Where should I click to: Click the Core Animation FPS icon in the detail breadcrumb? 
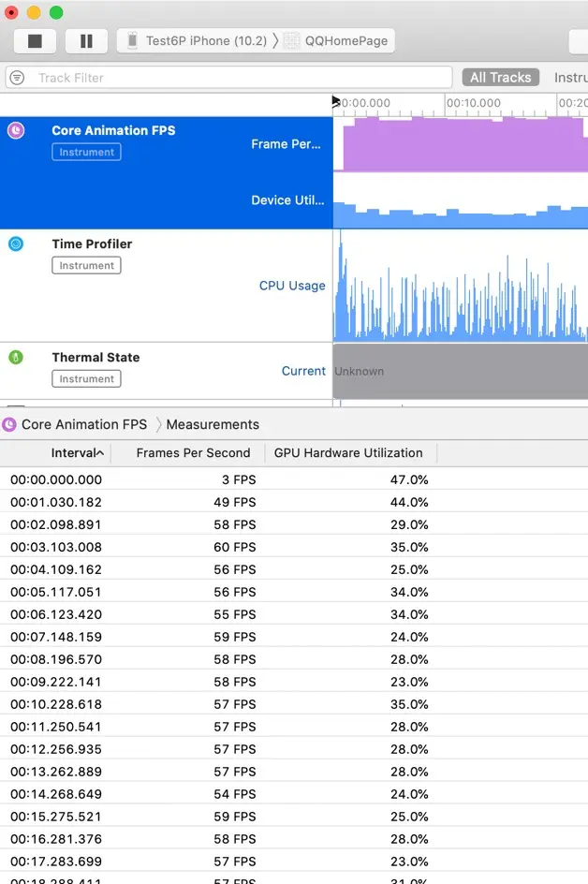(9, 424)
